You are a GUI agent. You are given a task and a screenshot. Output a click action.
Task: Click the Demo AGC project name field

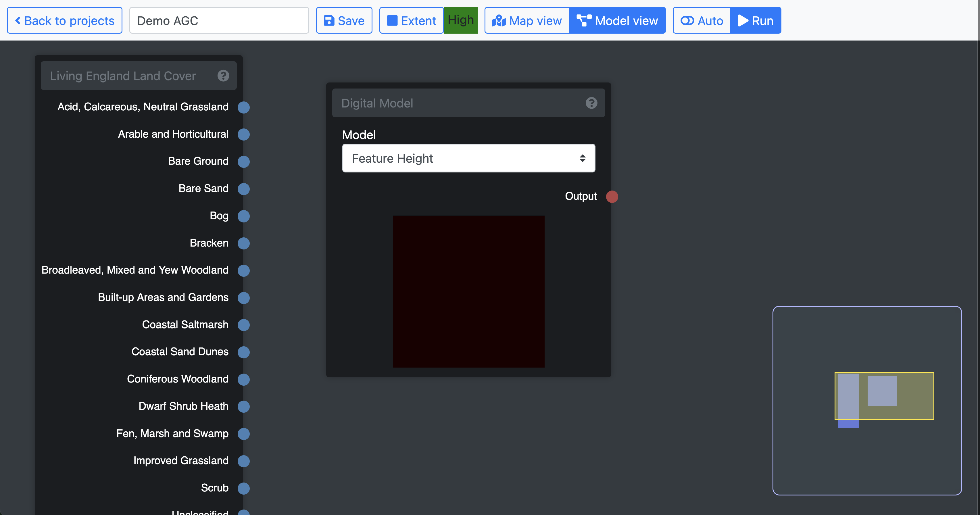click(219, 20)
